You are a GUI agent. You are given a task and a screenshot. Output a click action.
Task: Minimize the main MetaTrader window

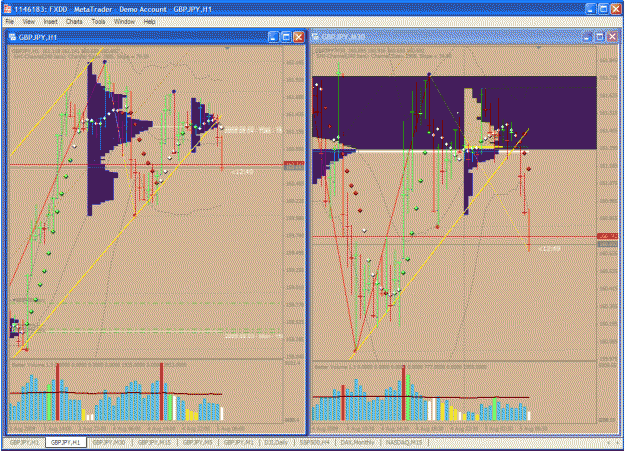[590, 8]
